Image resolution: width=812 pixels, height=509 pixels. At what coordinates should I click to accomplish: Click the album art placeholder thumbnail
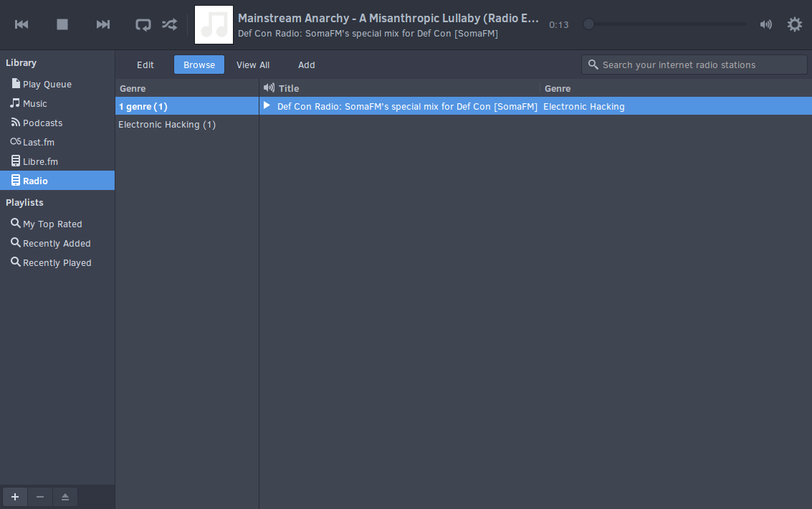pos(214,25)
